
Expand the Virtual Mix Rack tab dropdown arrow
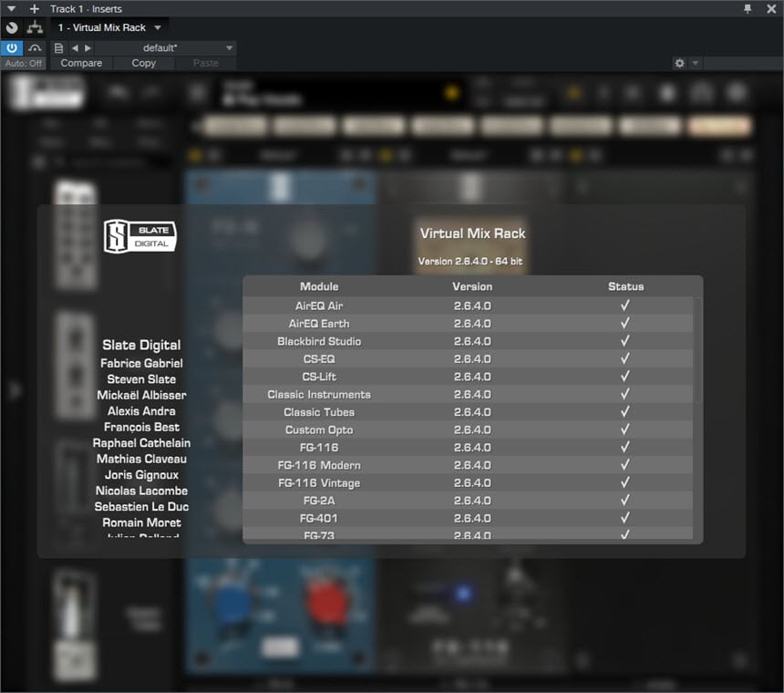point(158,27)
